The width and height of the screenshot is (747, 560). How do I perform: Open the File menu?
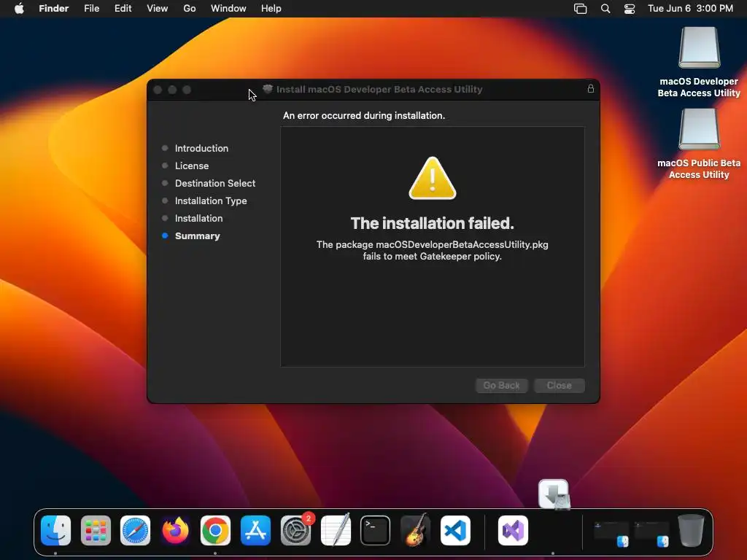pyautogui.click(x=91, y=9)
